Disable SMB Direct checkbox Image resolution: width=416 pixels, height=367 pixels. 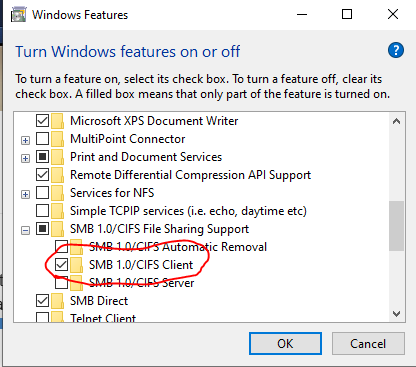click(42, 301)
